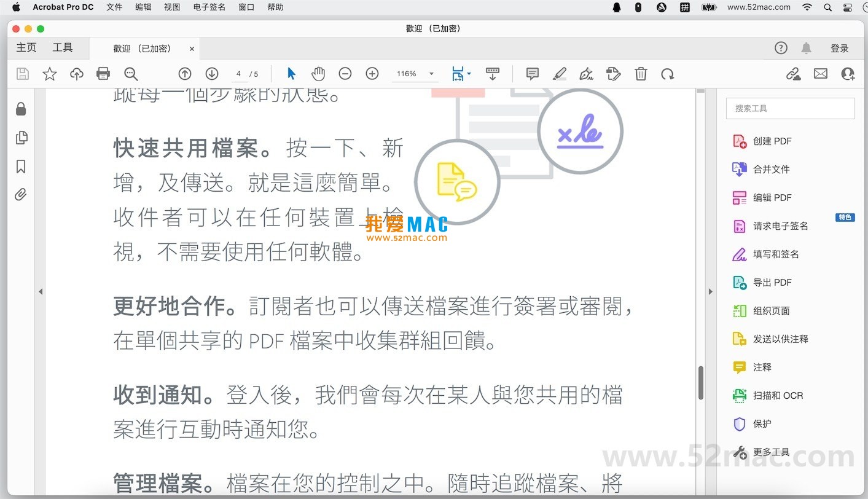
Task: Open the read mode keyboard scroll icon
Action: point(493,74)
